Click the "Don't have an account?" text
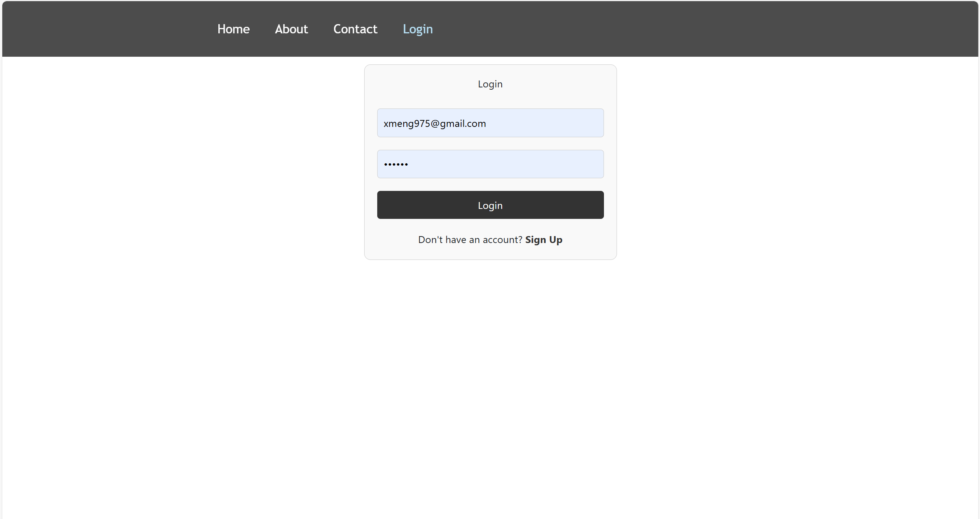 tap(470, 240)
